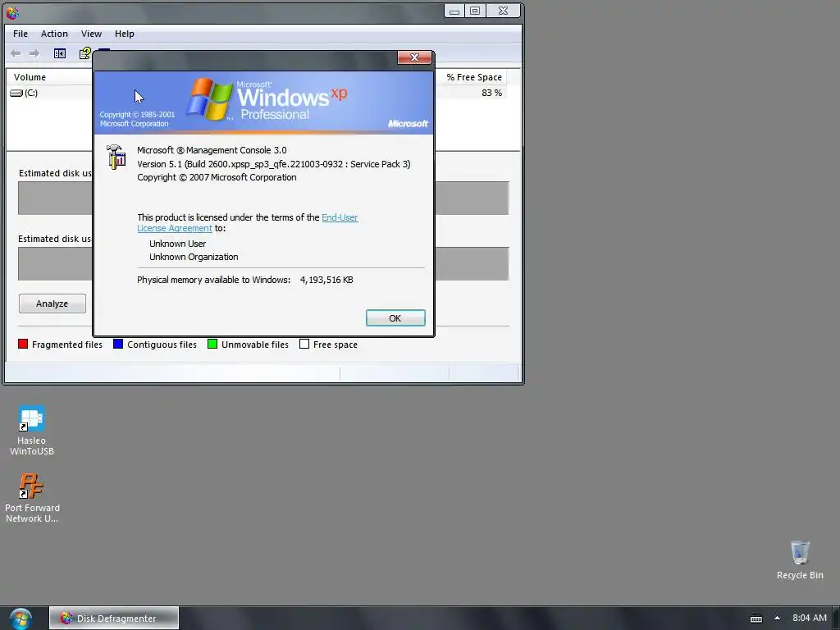Image resolution: width=840 pixels, height=630 pixels.
Task: Show hidden tray icons arrow
Action: point(778,618)
